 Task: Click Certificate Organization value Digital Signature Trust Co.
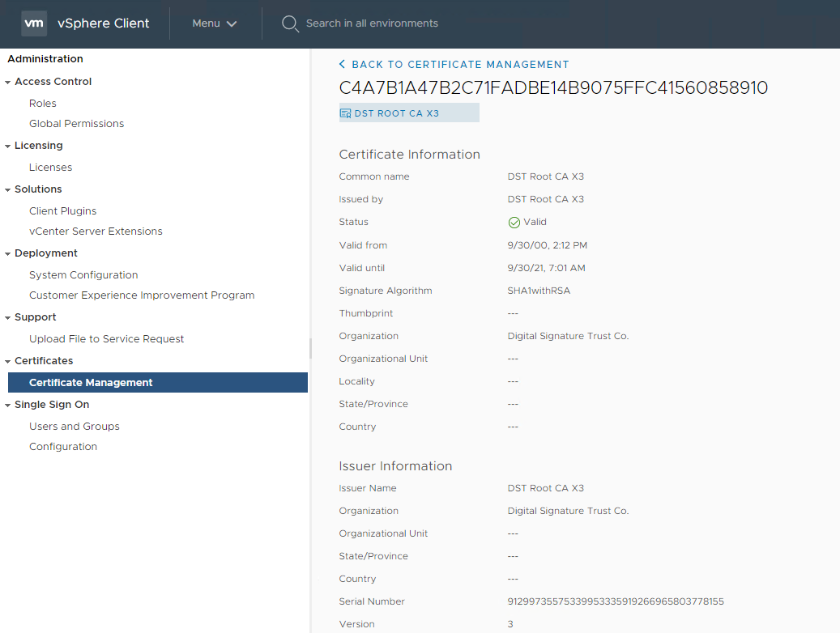point(569,336)
